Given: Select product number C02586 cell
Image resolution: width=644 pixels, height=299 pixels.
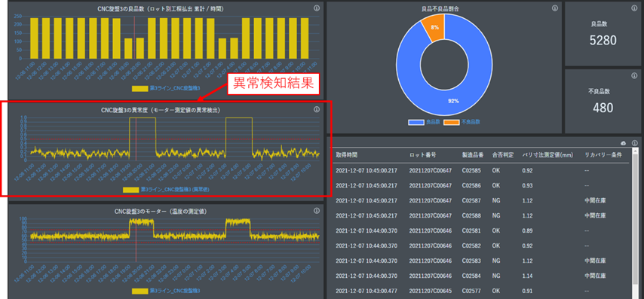Looking at the screenshot, I should click(471, 185).
